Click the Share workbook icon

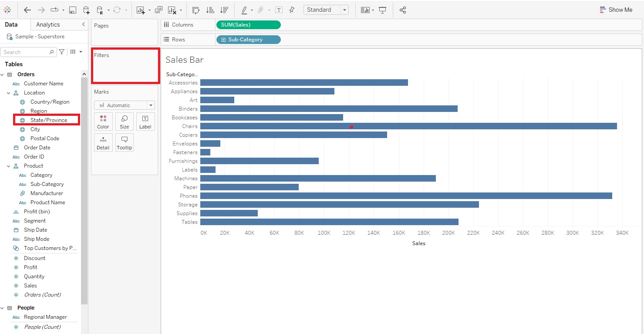click(403, 10)
